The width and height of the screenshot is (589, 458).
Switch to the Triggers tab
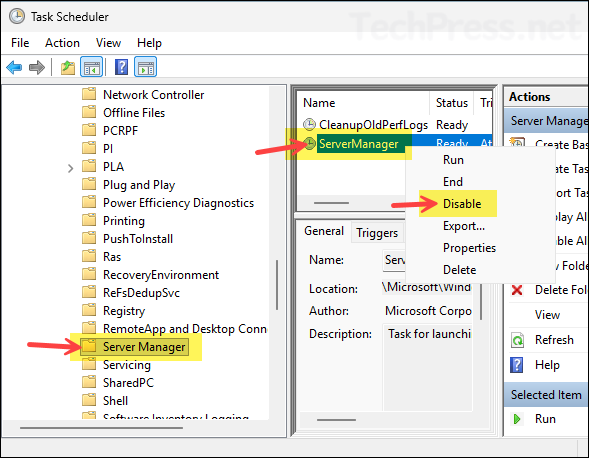[377, 233]
